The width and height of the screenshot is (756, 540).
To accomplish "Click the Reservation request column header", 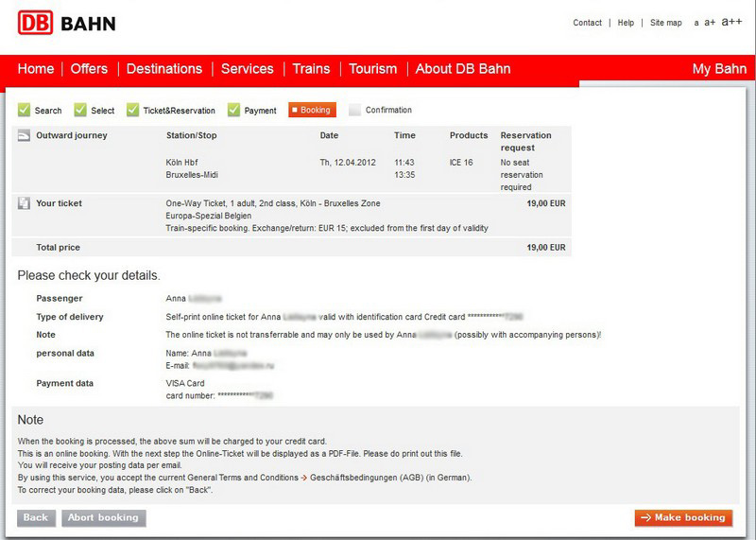I will 525,142.
